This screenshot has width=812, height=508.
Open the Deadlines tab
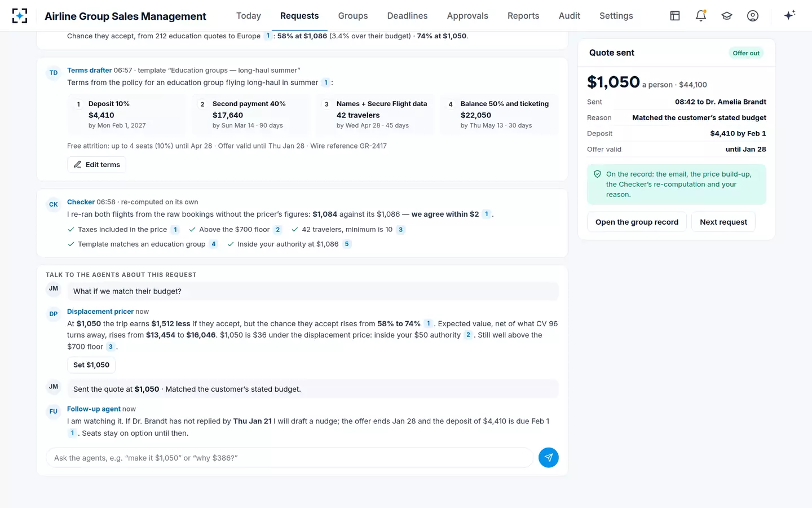[x=407, y=16]
